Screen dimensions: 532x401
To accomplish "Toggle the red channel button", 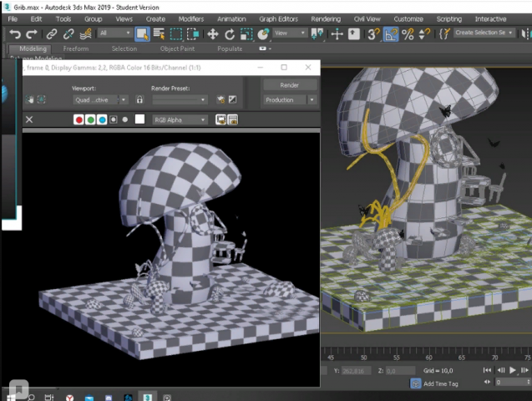I will [79, 119].
